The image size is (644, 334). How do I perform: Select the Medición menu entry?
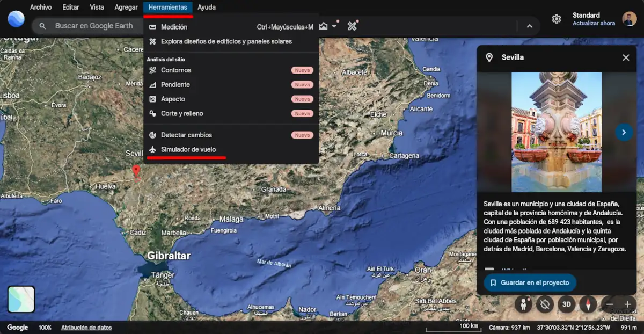(231, 27)
